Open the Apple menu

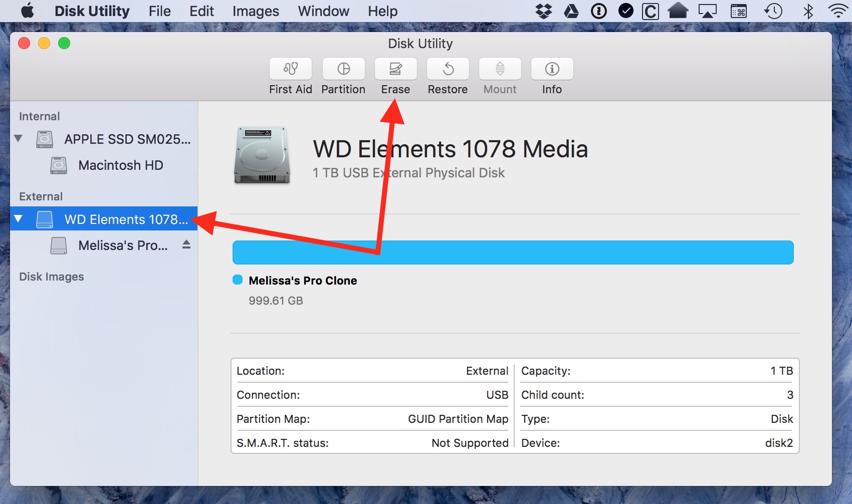point(28,11)
